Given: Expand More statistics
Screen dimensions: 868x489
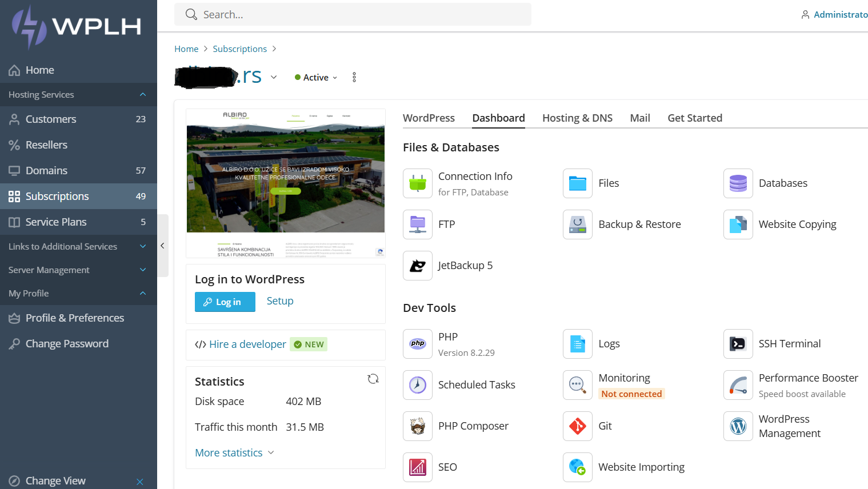Looking at the screenshot, I should coord(235,452).
